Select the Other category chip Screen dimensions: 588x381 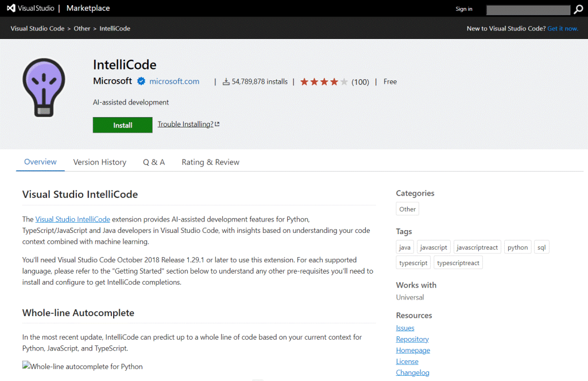pos(407,209)
